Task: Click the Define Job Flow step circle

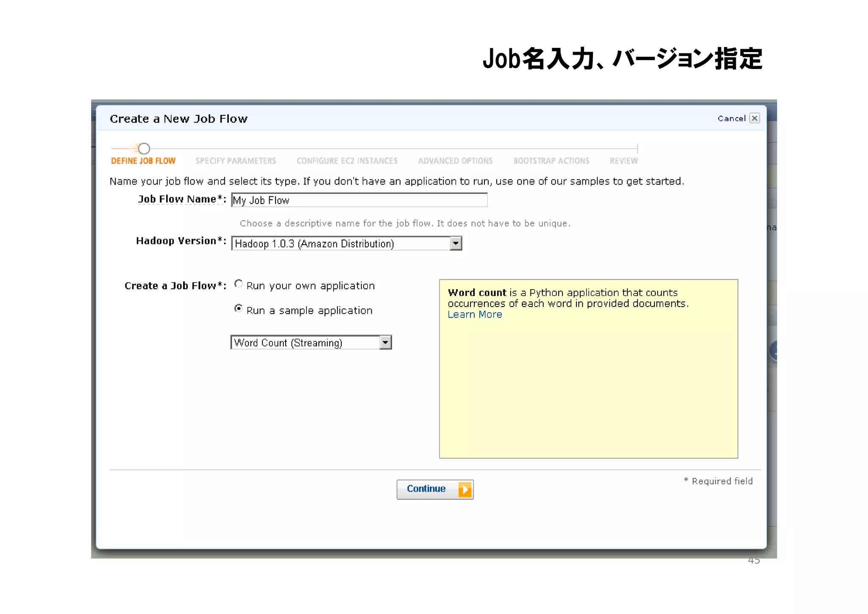Action: point(144,148)
